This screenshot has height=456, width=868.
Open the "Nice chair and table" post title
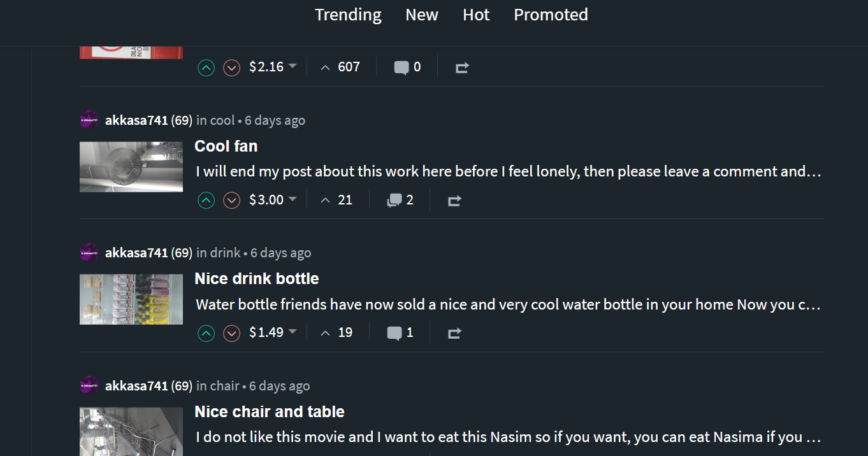point(270,412)
